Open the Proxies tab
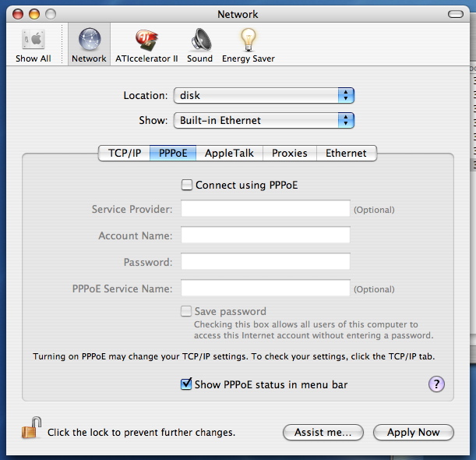The height and width of the screenshot is (460, 476). pos(290,153)
